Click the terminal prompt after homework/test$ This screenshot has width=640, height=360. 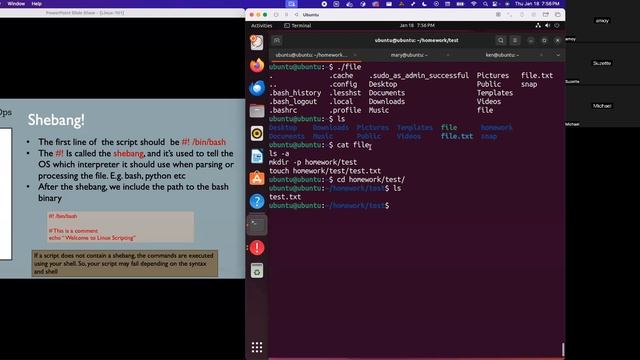(x=392, y=206)
